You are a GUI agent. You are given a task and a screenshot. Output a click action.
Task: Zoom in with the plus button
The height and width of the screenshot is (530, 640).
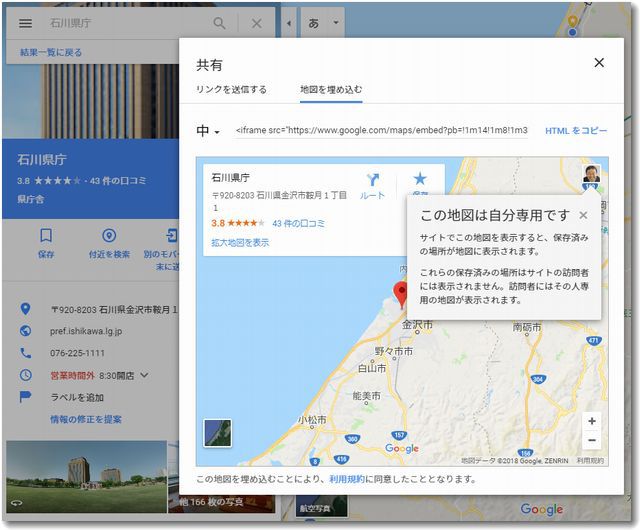592,421
